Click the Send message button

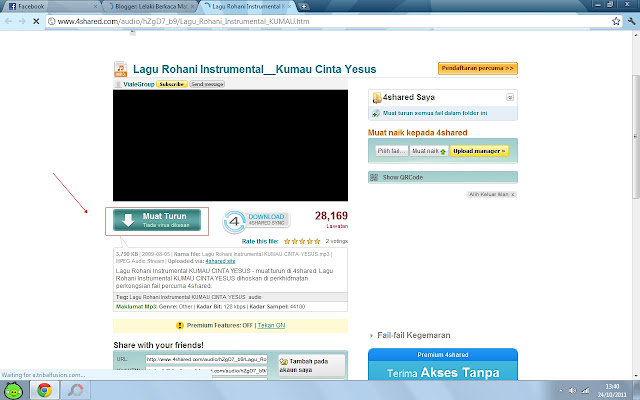coord(207,84)
